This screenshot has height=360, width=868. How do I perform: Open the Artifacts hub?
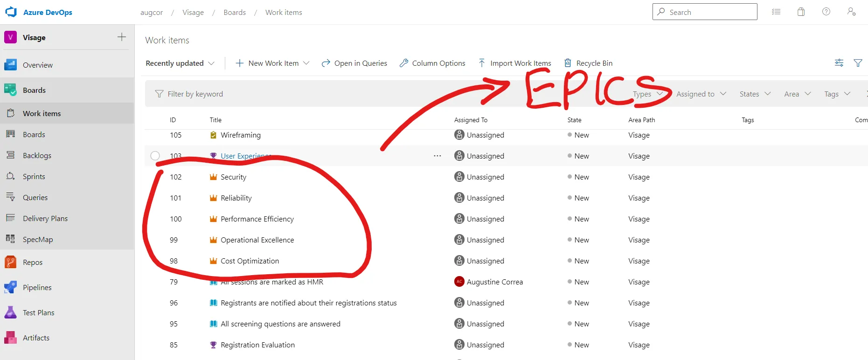pyautogui.click(x=36, y=338)
